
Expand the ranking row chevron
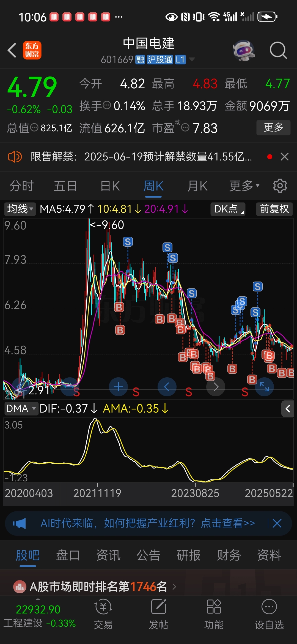[174, 587]
